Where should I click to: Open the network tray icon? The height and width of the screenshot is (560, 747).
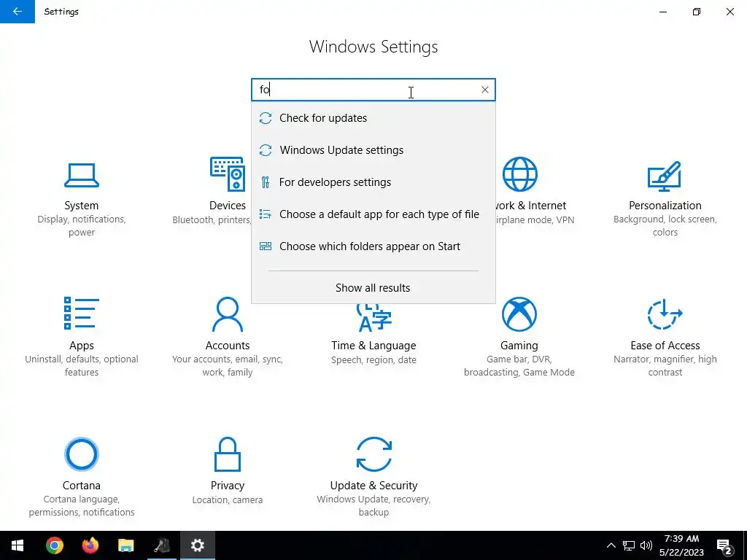(x=628, y=545)
